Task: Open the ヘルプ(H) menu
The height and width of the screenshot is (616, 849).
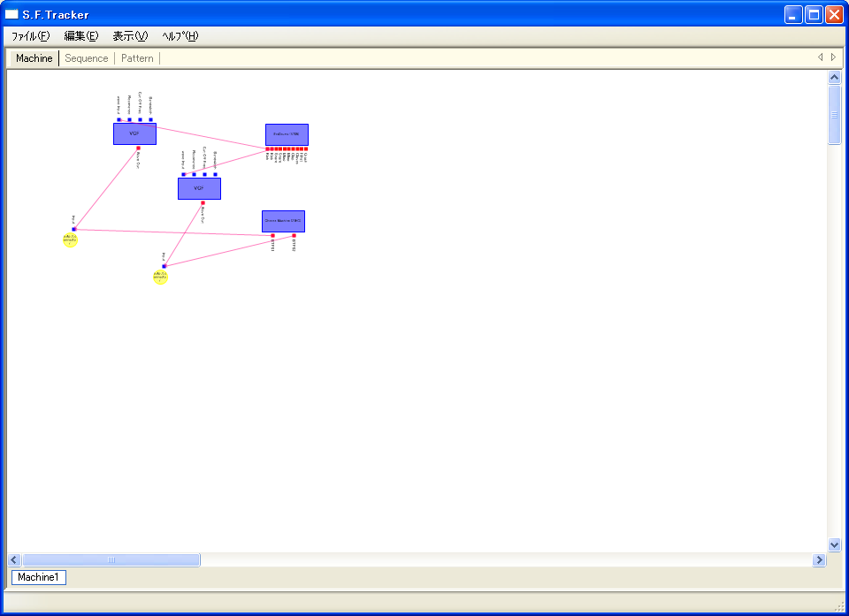Action: pyautogui.click(x=180, y=36)
